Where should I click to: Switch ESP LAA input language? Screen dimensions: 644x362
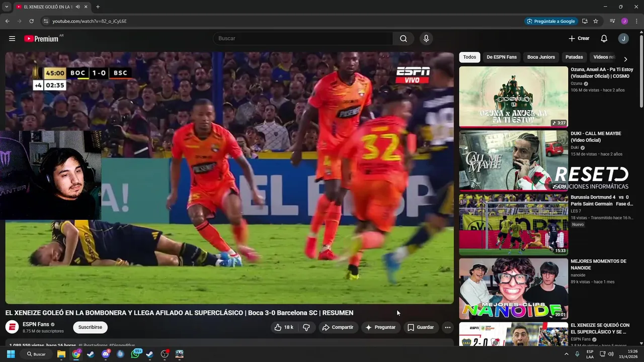tap(590, 354)
